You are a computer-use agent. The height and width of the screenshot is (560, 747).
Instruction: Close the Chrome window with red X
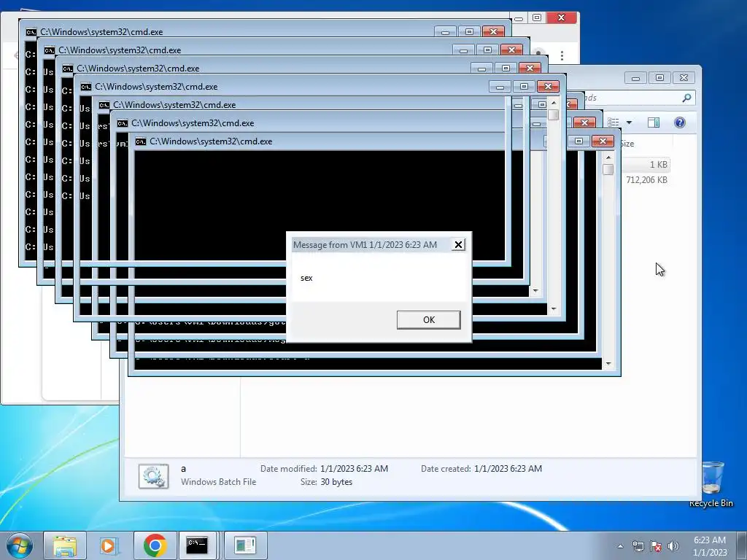click(561, 17)
